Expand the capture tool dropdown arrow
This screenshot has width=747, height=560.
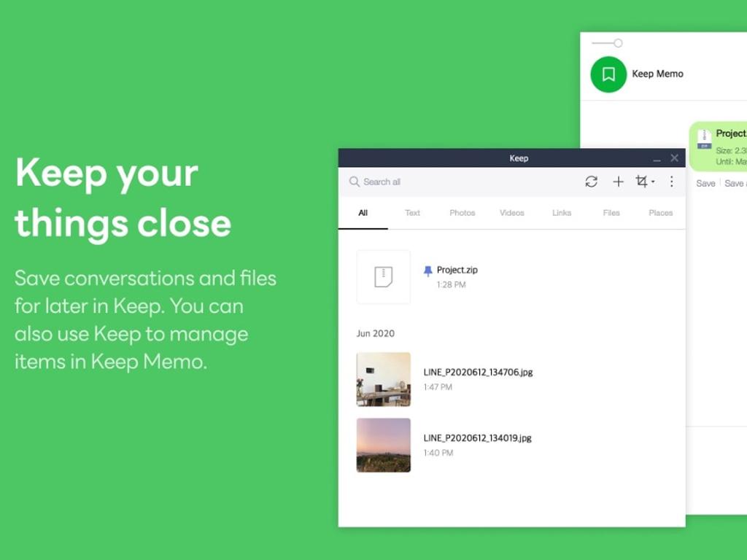(653, 182)
